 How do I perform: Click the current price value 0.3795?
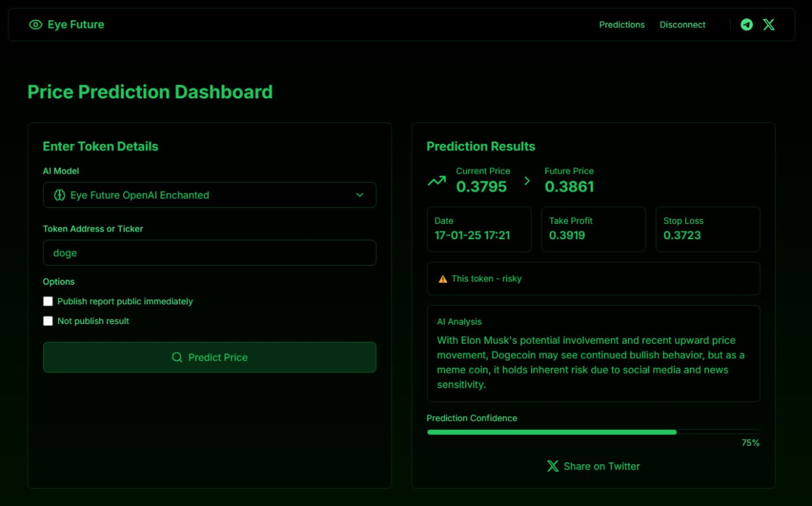point(481,186)
